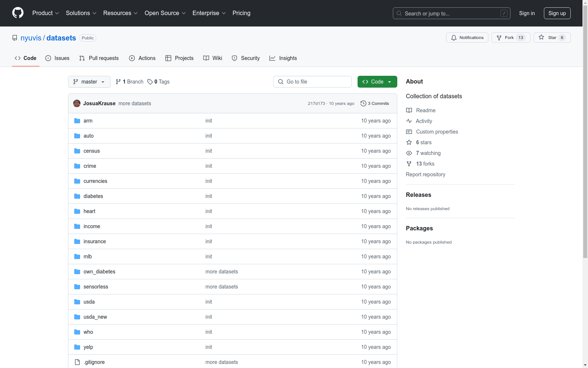
Task: Open the Projects tab
Action: pyautogui.click(x=179, y=58)
